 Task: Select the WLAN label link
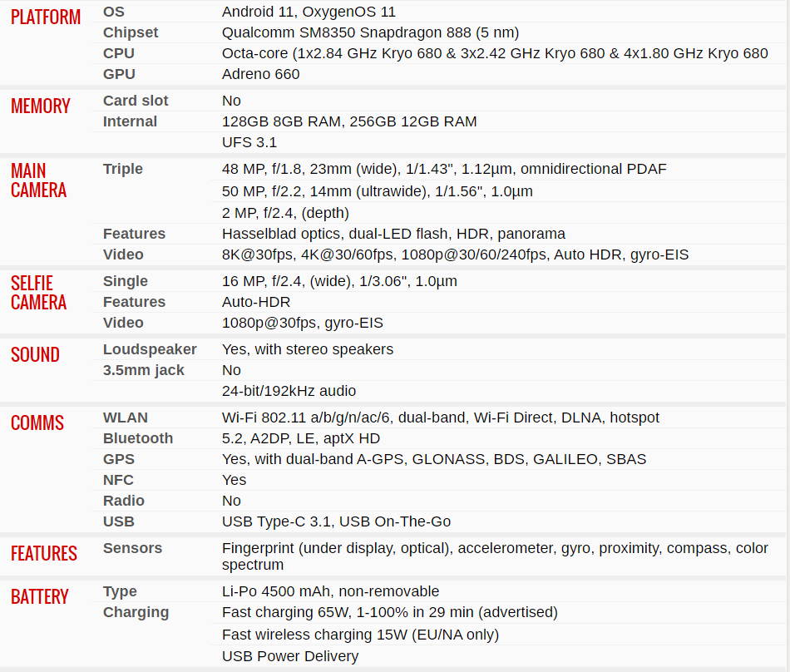click(126, 418)
